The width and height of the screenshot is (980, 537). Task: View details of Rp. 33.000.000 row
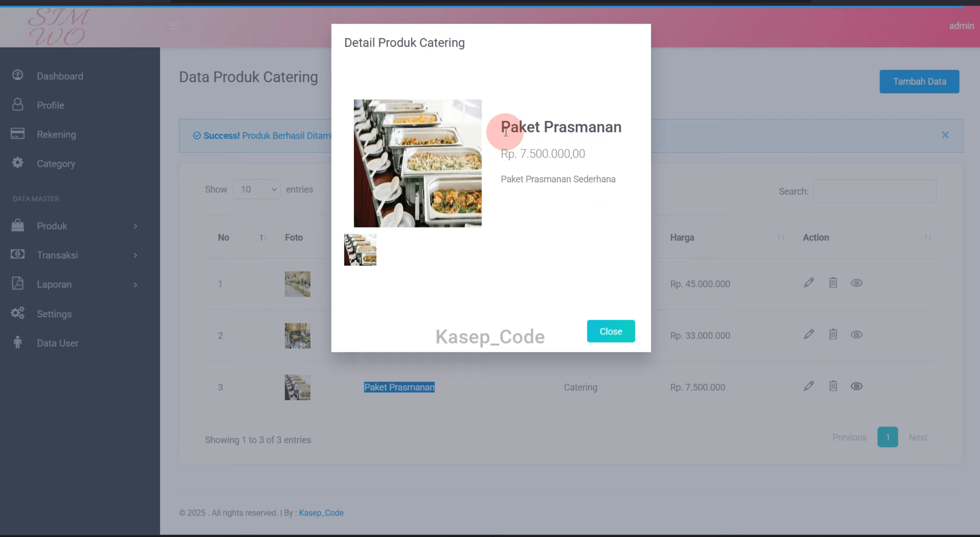click(857, 335)
